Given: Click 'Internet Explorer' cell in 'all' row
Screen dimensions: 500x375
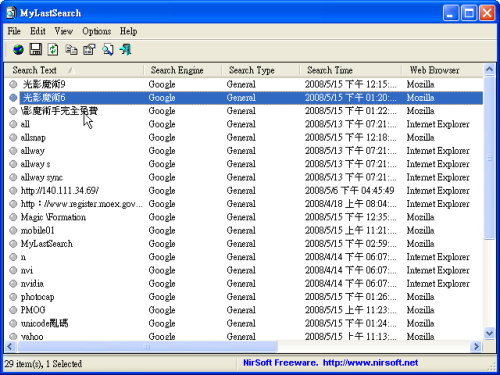Looking at the screenshot, I should pos(438,124).
